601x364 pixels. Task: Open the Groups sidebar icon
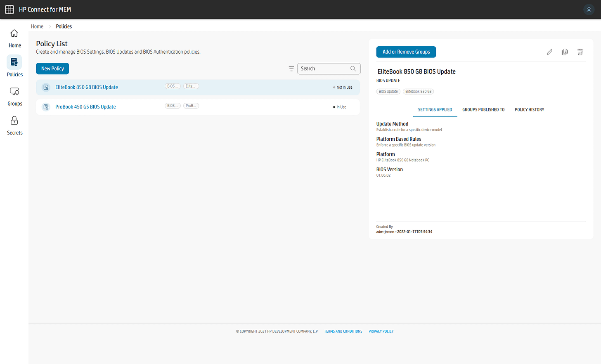[14, 91]
